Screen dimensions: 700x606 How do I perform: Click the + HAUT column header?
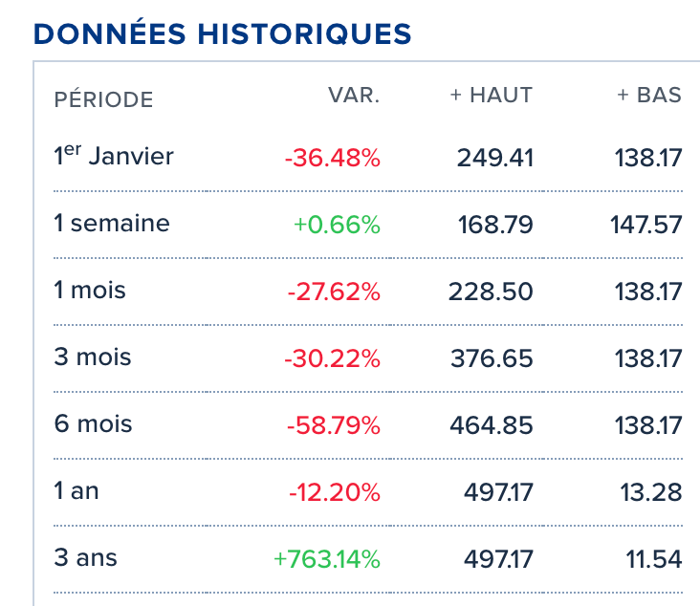(492, 95)
